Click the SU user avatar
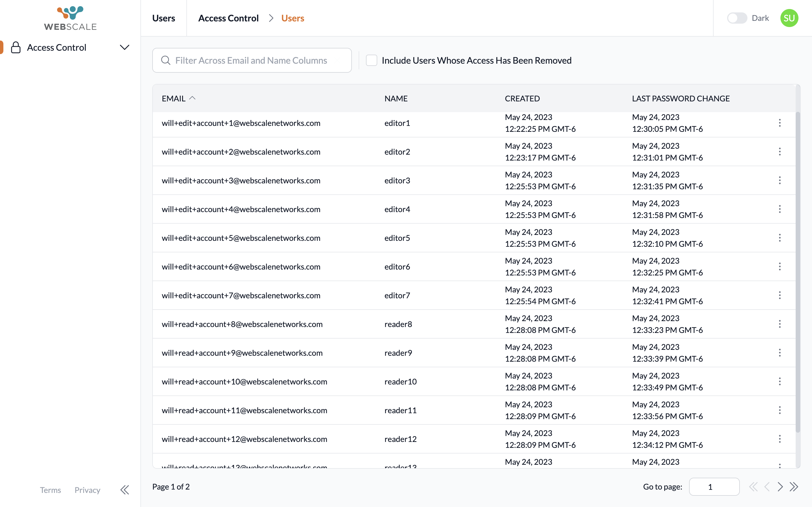The height and width of the screenshot is (507, 812). tap(789, 18)
